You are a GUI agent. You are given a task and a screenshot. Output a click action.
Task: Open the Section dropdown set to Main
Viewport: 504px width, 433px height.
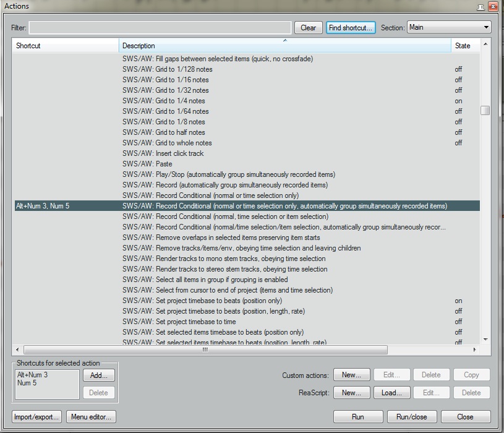(x=449, y=27)
